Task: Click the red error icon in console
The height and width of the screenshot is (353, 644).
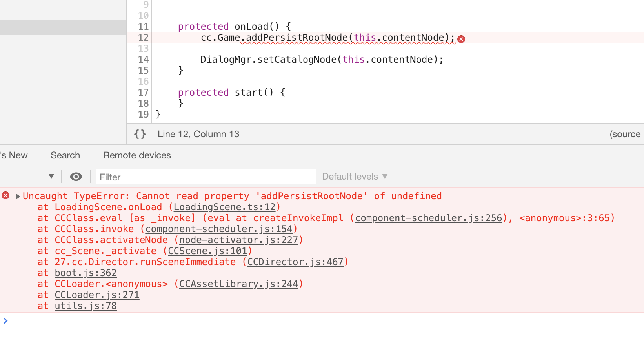Action: click(x=5, y=195)
